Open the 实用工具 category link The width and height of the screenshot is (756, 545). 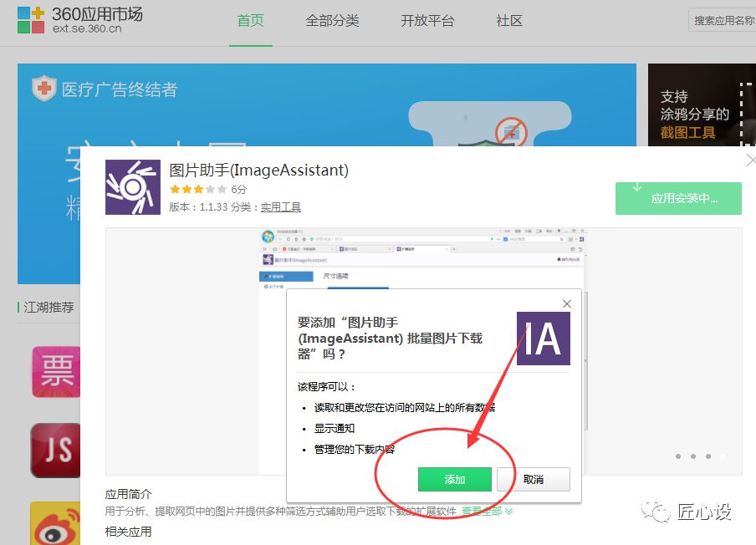(281, 207)
